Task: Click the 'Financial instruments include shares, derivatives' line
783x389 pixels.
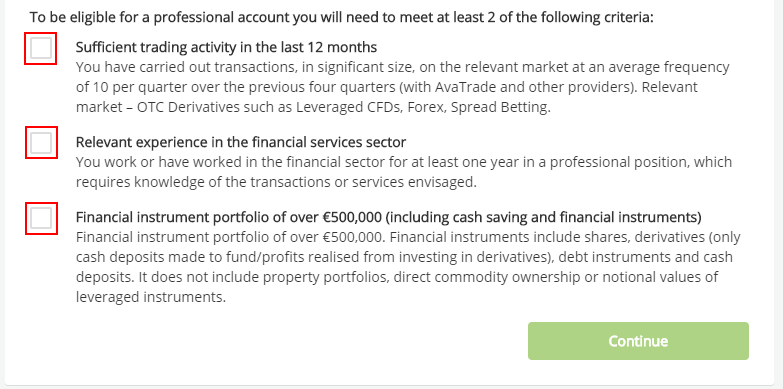Action: 408,237
